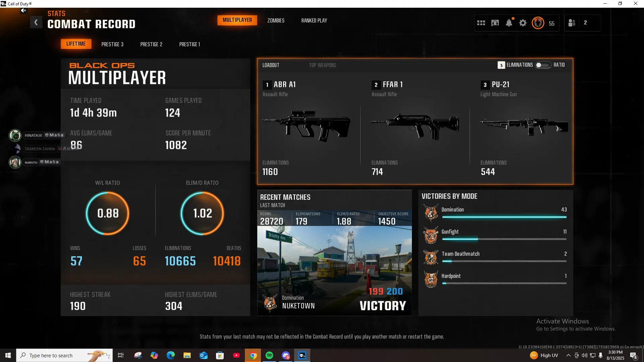Open the social party icon
644x362 pixels.
click(572, 23)
